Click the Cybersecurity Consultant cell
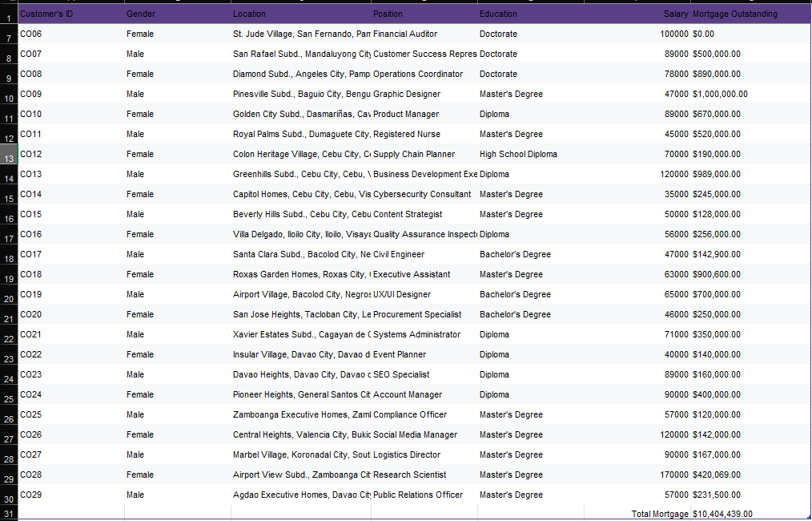The image size is (812, 521). [424, 195]
